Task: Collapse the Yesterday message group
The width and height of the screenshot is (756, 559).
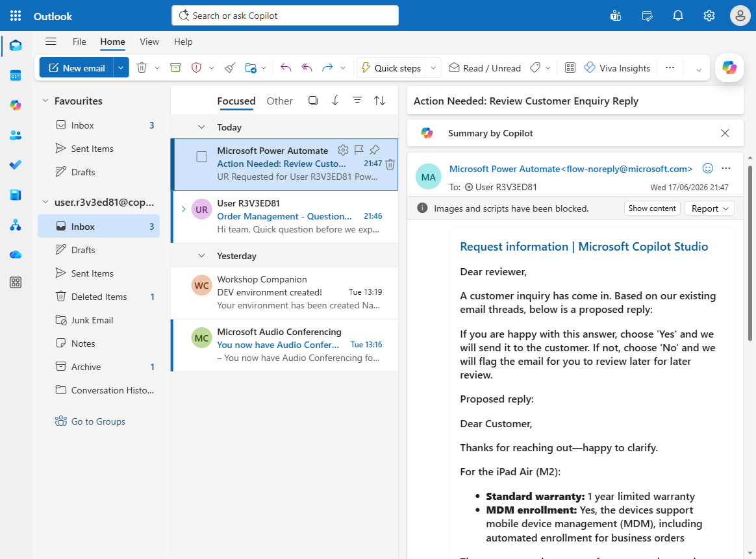Action: [x=201, y=256]
